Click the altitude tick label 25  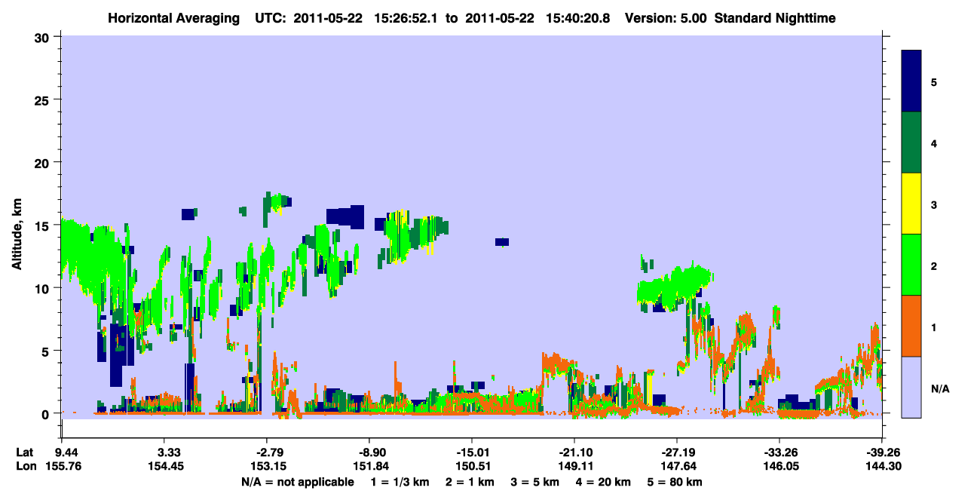click(44, 100)
